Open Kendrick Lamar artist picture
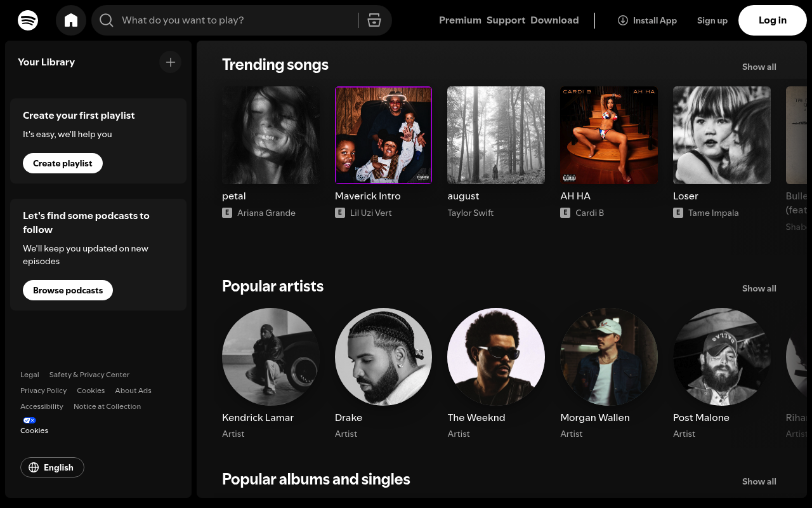 coord(271,357)
